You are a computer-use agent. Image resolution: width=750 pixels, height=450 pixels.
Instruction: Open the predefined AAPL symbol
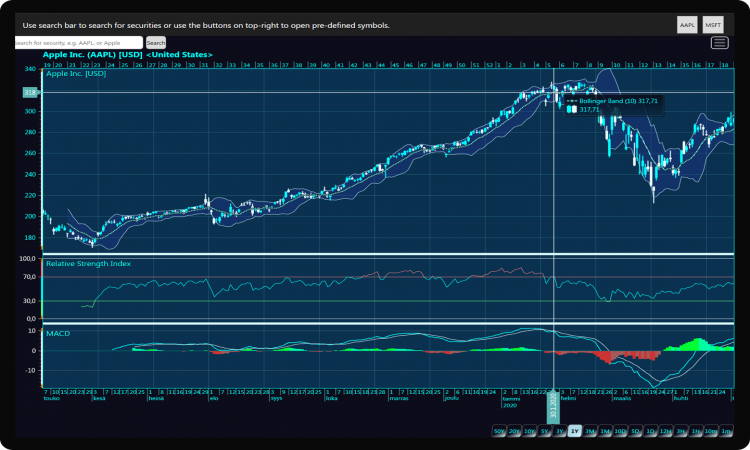pyautogui.click(x=687, y=25)
